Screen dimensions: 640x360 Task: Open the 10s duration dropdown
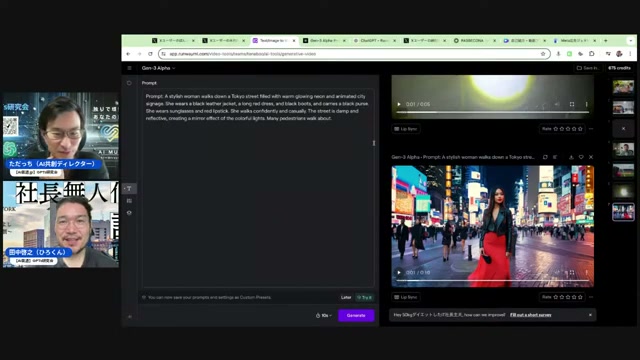click(324, 316)
